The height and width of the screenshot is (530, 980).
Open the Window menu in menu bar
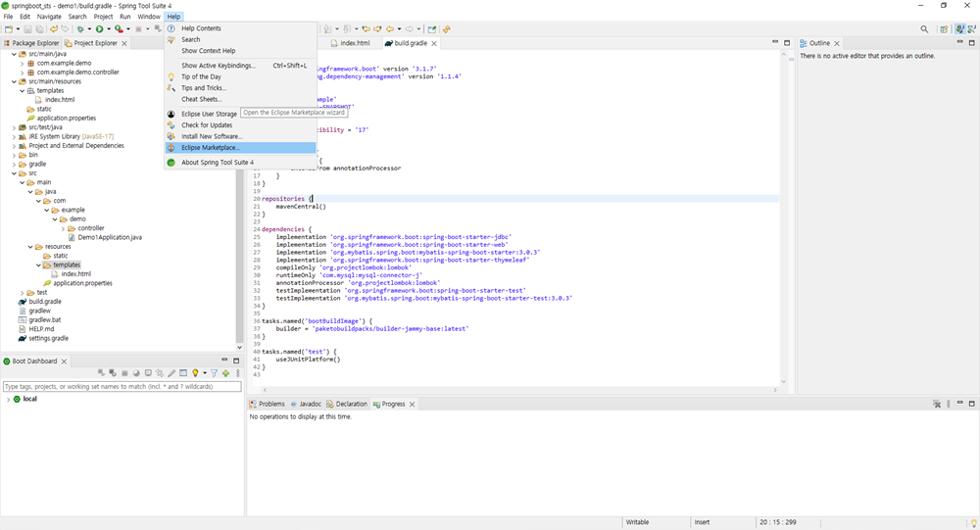point(149,17)
